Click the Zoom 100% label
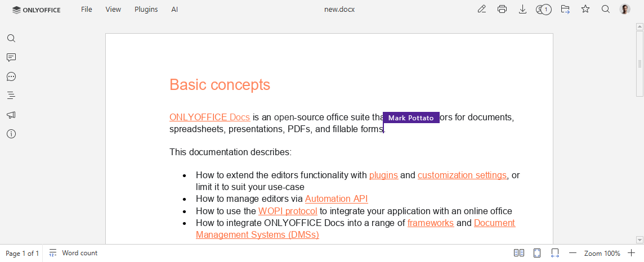644x262 pixels. coord(602,254)
